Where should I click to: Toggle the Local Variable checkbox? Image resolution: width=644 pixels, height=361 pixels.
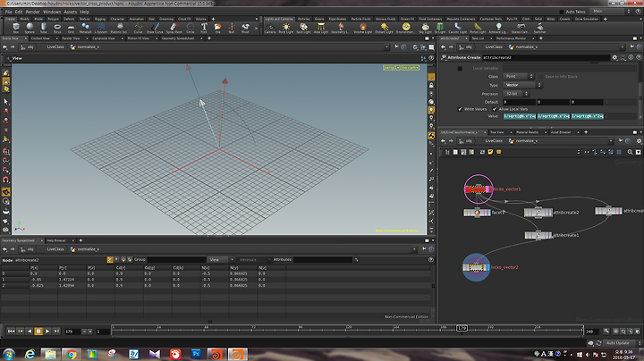460,69
